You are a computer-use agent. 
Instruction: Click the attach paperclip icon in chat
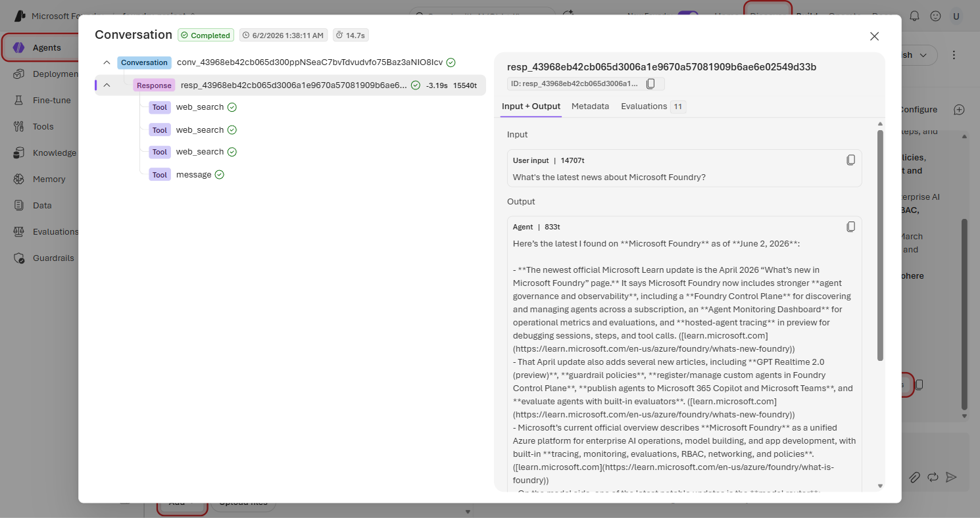tap(914, 477)
